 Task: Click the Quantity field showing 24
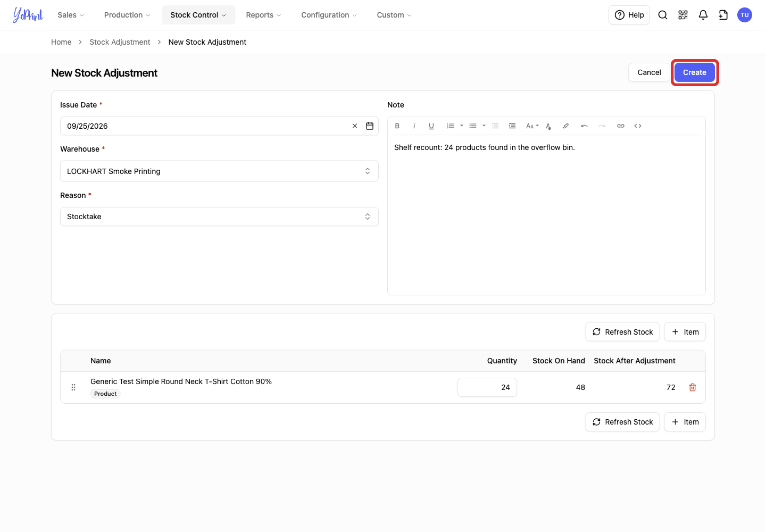click(487, 387)
